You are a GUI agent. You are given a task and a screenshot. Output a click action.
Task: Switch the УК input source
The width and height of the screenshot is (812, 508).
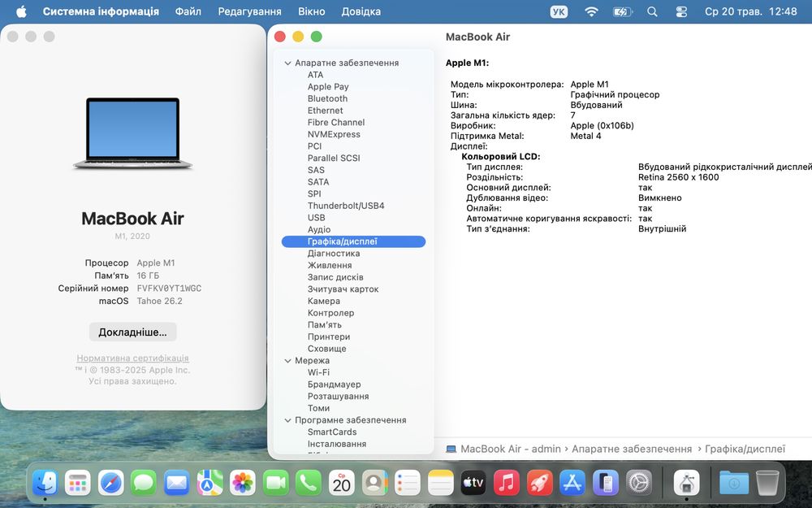click(x=559, y=11)
